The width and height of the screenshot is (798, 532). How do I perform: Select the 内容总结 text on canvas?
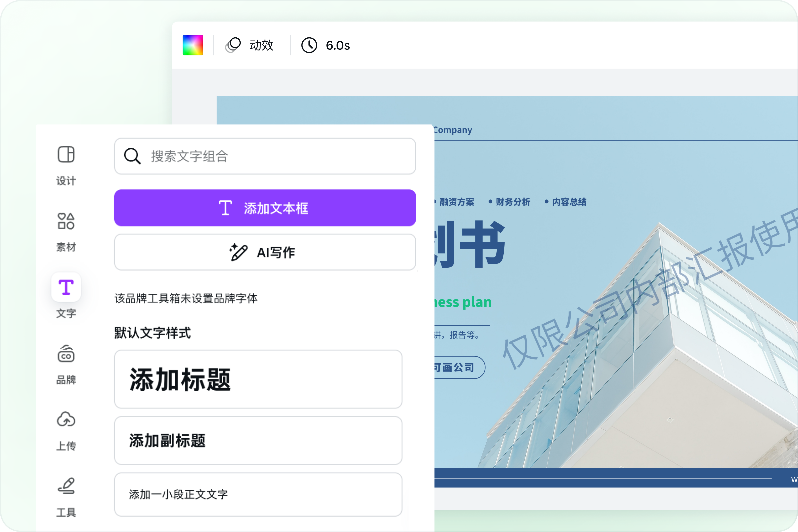click(x=569, y=202)
